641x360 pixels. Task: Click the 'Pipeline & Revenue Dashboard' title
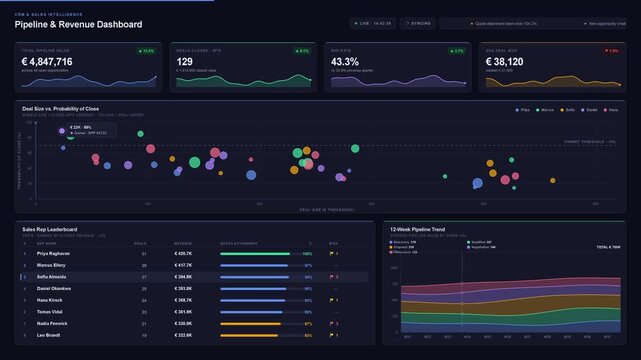click(x=78, y=25)
